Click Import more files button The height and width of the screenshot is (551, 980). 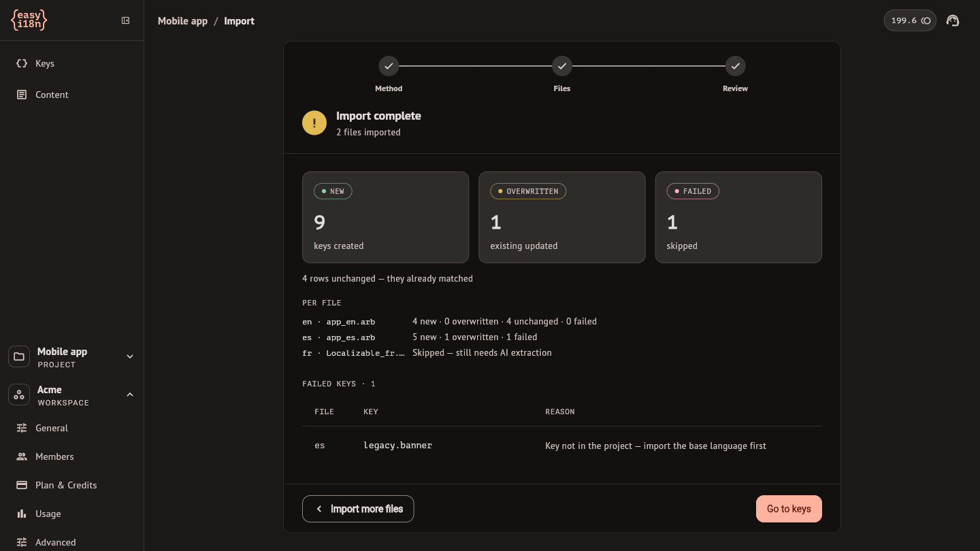point(358,509)
